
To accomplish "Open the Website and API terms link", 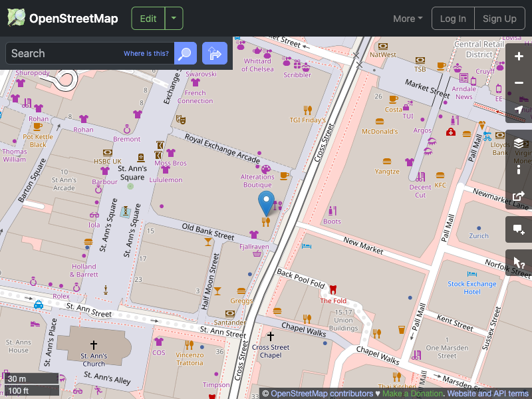I will 485,393.
